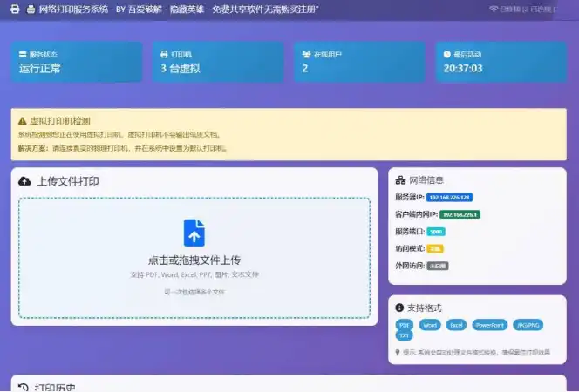Click the 支持格式 heading
The width and height of the screenshot is (579, 392).
[x=425, y=308]
